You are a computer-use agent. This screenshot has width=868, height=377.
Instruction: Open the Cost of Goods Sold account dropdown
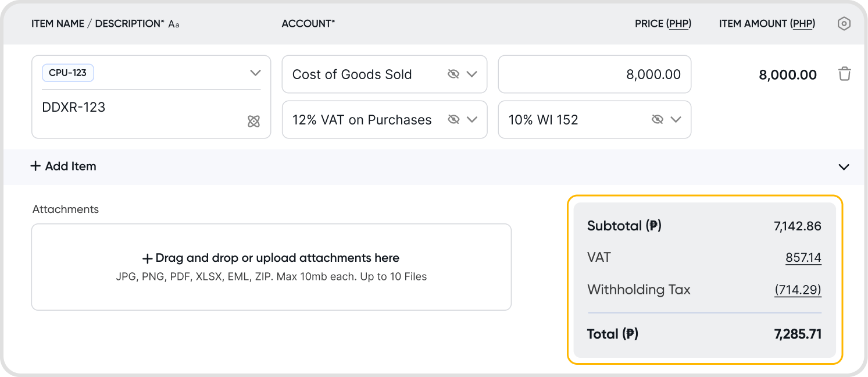[472, 74]
